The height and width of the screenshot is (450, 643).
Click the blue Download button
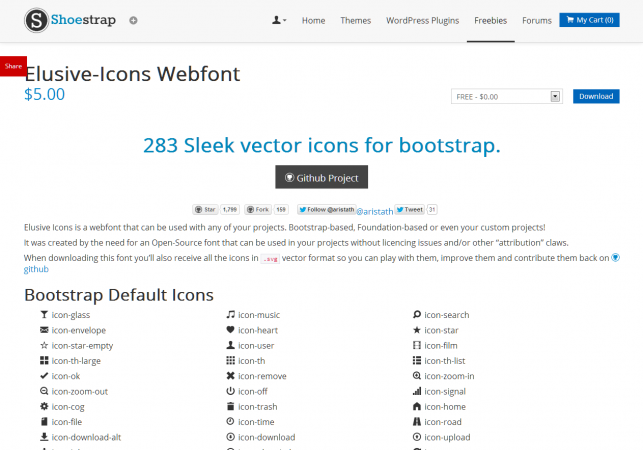click(596, 96)
